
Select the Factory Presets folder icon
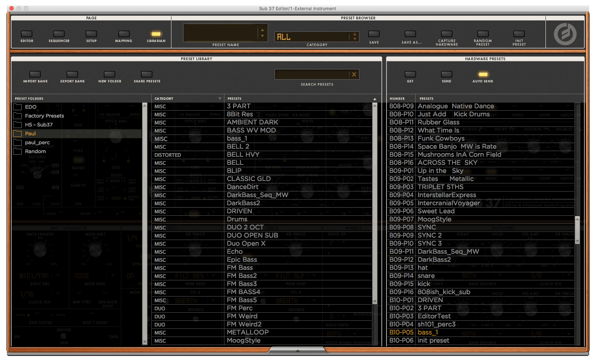point(17,116)
